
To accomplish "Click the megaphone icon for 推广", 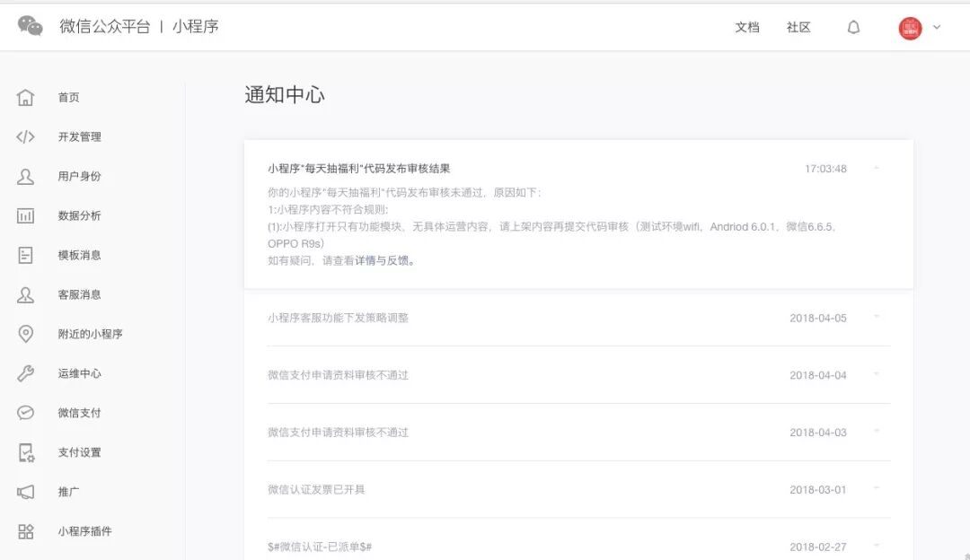I will 25,492.
